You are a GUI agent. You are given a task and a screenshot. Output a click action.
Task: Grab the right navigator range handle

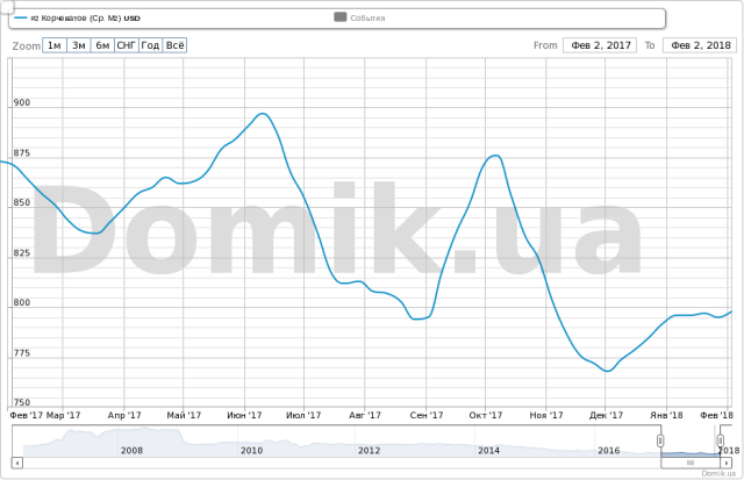(720, 441)
